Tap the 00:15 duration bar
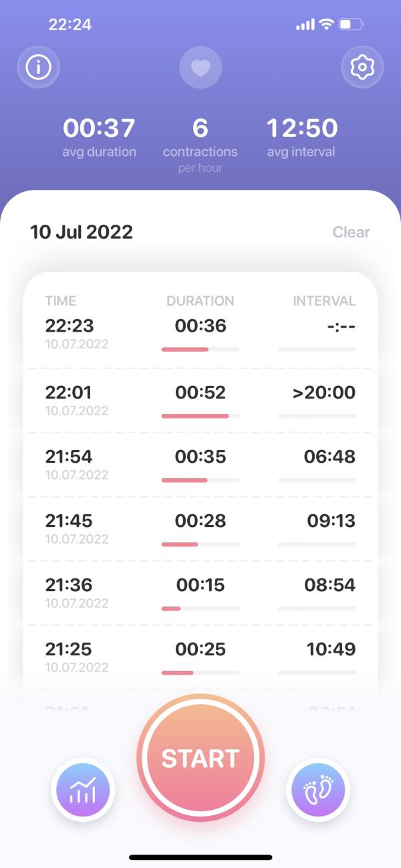401x868 pixels. (200, 609)
